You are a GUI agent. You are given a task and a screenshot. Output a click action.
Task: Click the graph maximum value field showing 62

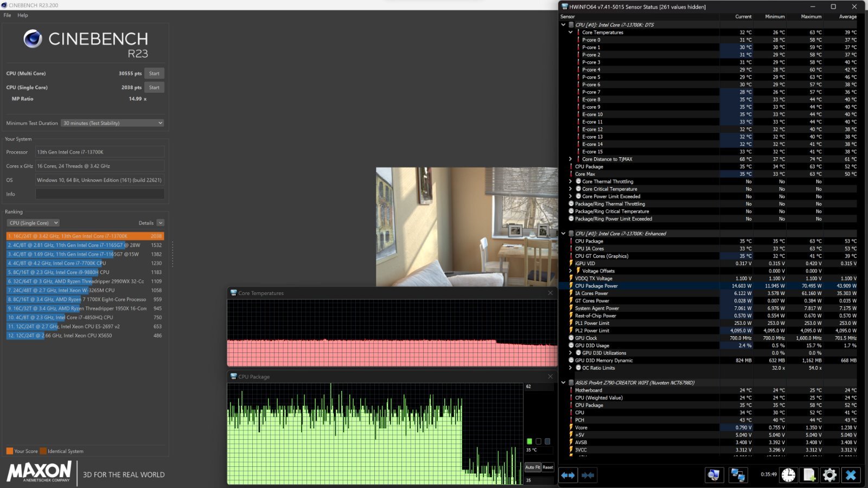(539, 387)
